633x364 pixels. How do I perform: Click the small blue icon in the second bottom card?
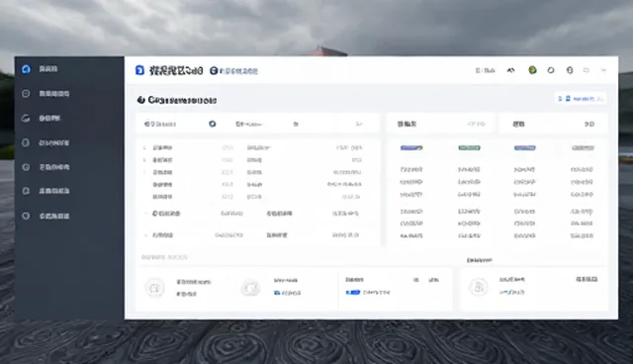[x=277, y=293]
